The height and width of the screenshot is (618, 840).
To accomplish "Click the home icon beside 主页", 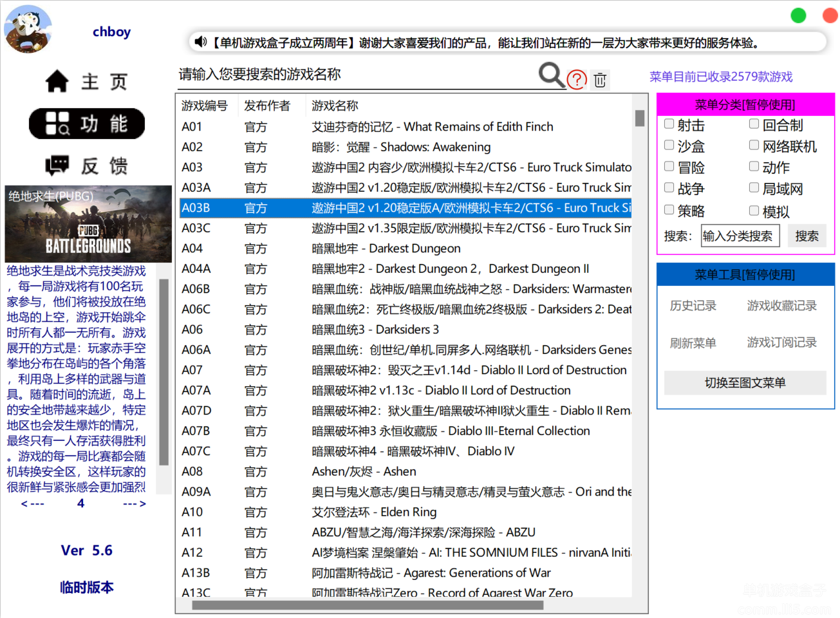I will click(x=57, y=82).
